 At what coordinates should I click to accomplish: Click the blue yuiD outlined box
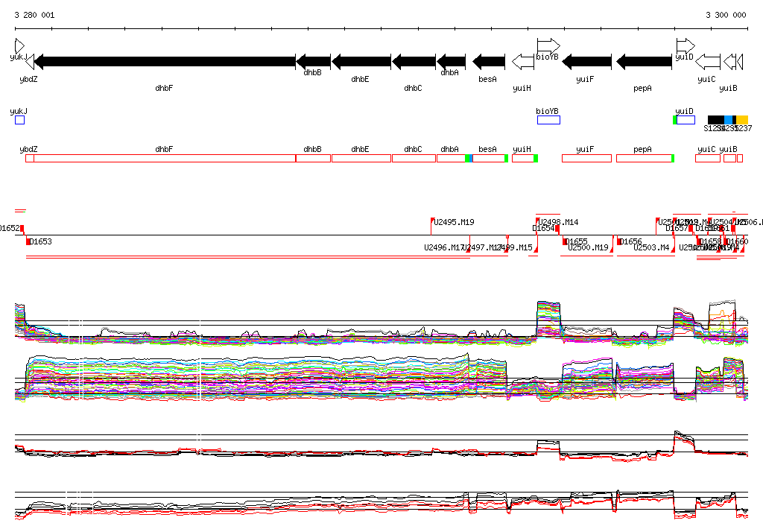point(686,120)
